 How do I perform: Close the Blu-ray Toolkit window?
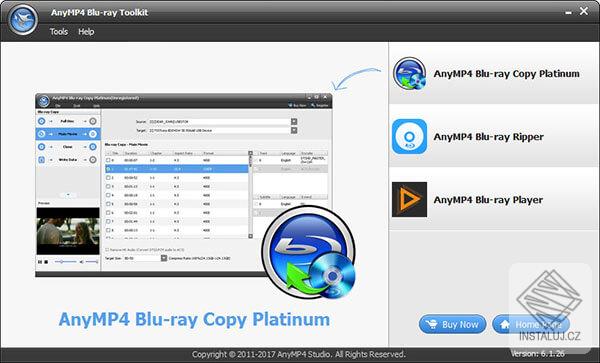[x=584, y=11]
